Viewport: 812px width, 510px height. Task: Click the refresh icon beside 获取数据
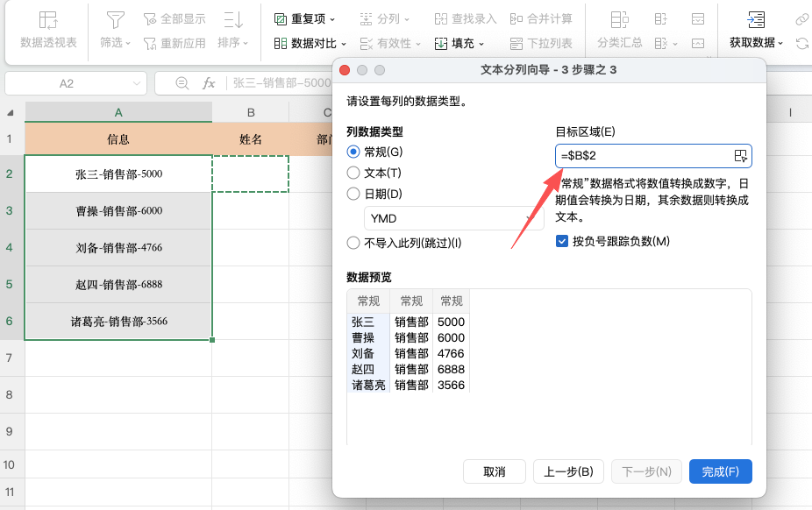point(802,44)
